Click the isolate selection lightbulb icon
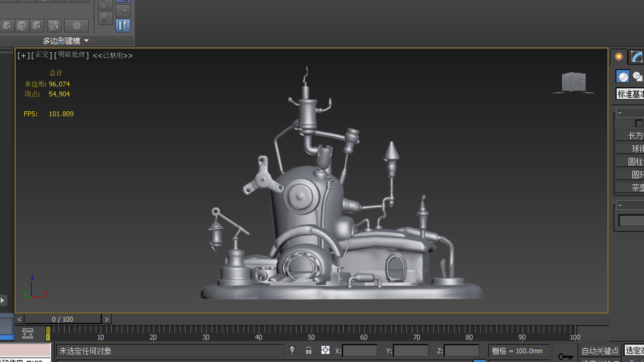 click(292, 350)
